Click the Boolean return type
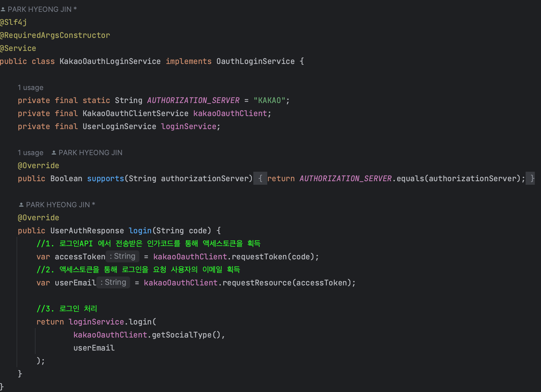The width and height of the screenshot is (541, 392). tap(66, 179)
